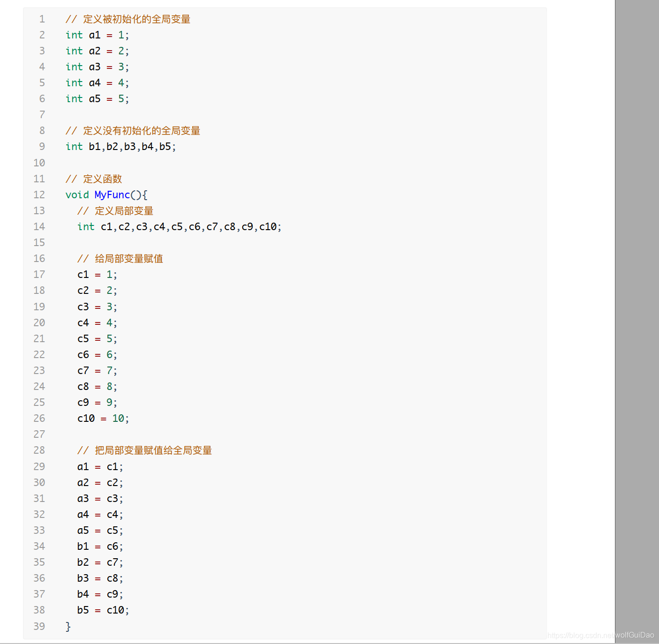Click line number 12
The height and width of the screenshot is (644, 659).
click(39, 195)
